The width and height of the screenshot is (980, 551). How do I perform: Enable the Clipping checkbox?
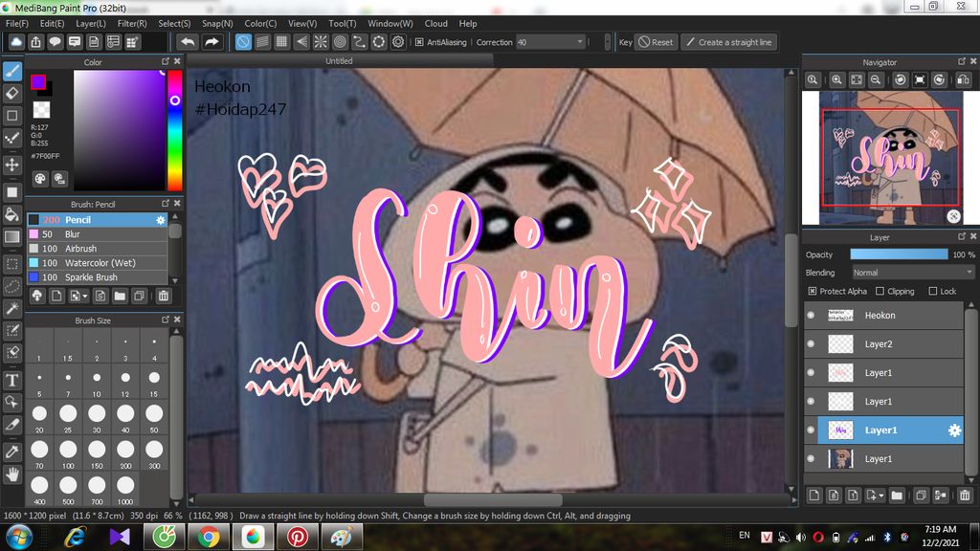coord(880,291)
